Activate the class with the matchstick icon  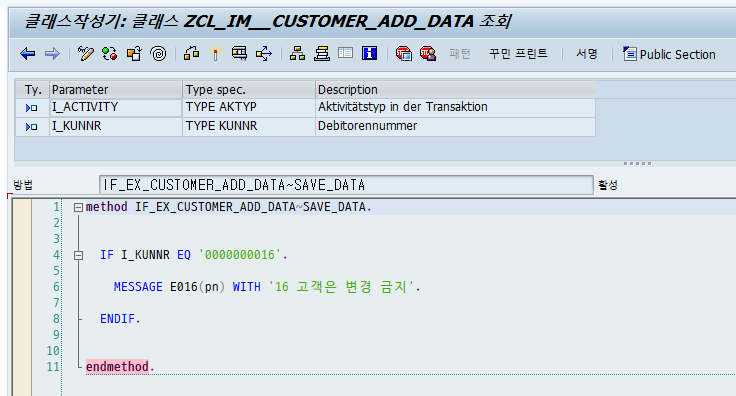pos(215,54)
